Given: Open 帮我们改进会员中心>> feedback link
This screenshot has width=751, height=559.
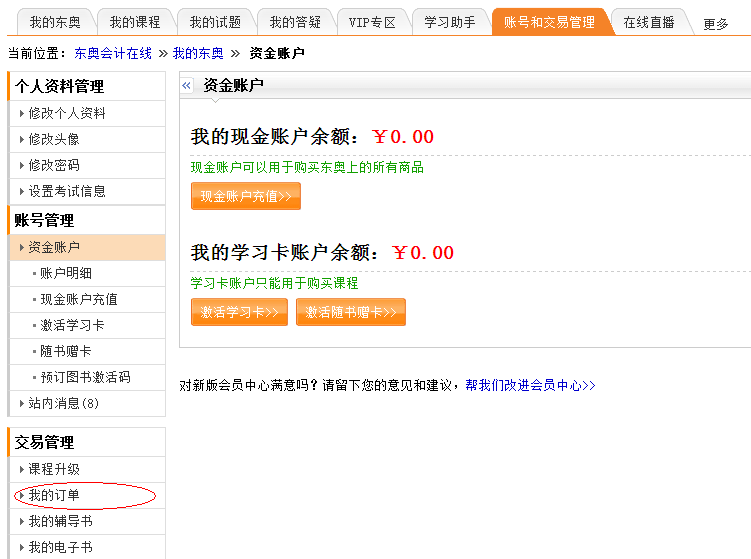Looking at the screenshot, I should click(530, 385).
